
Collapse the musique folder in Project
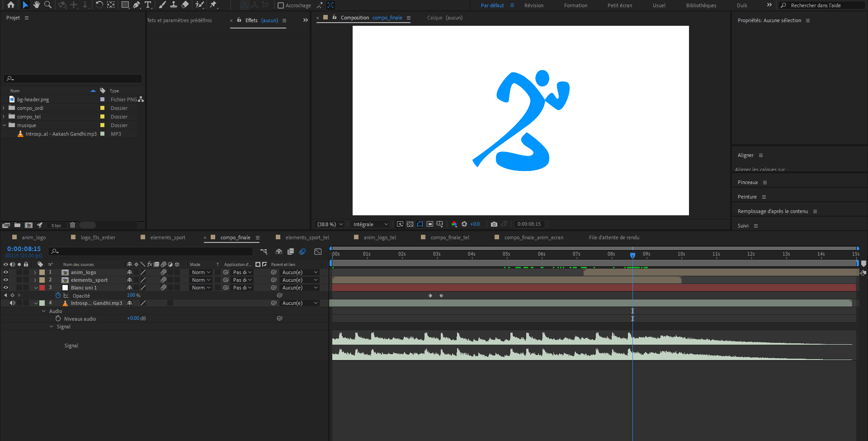[x=4, y=125]
